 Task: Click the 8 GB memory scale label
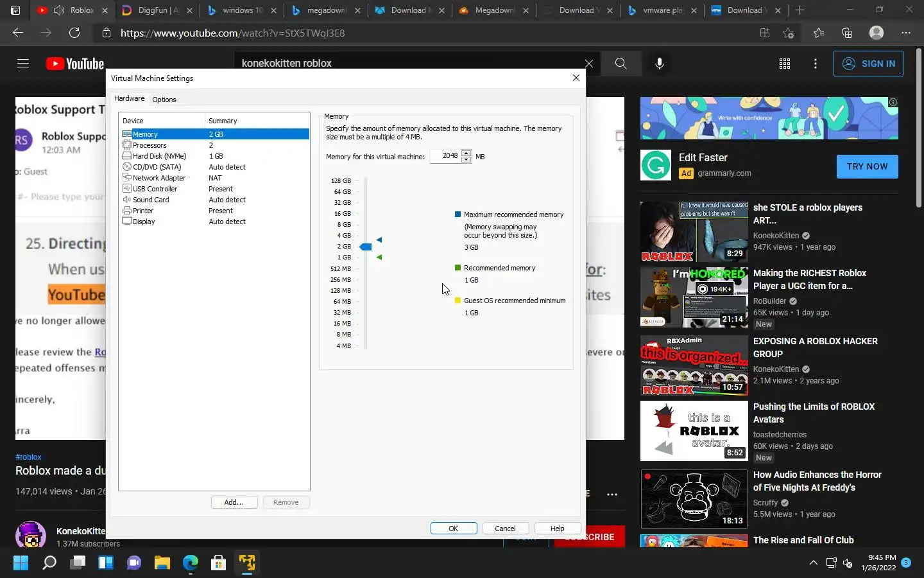click(344, 224)
